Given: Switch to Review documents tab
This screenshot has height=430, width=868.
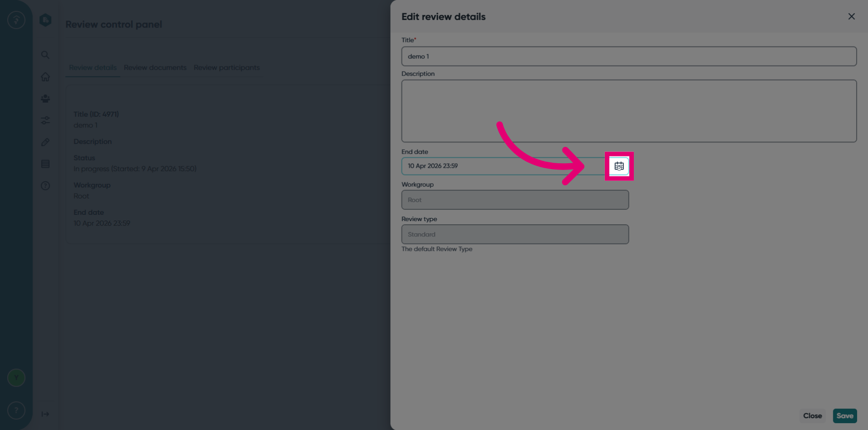Looking at the screenshot, I should 155,67.
